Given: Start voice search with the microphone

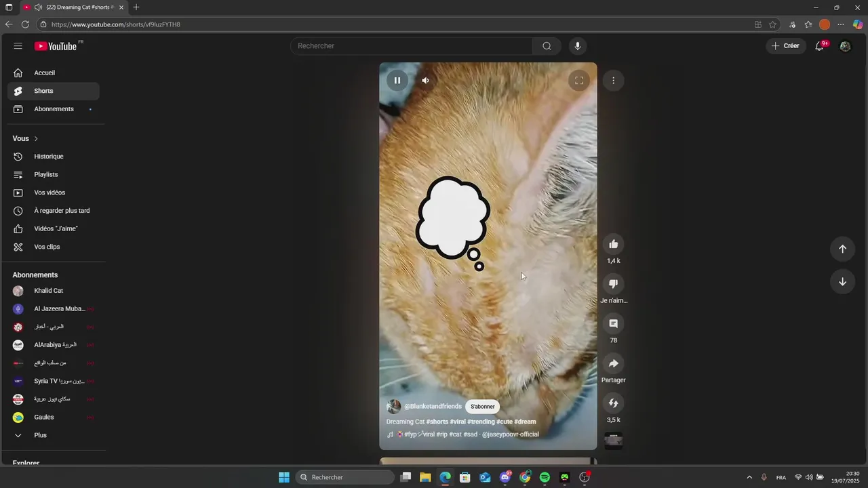Looking at the screenshot, I should click(x=578, y=46).
